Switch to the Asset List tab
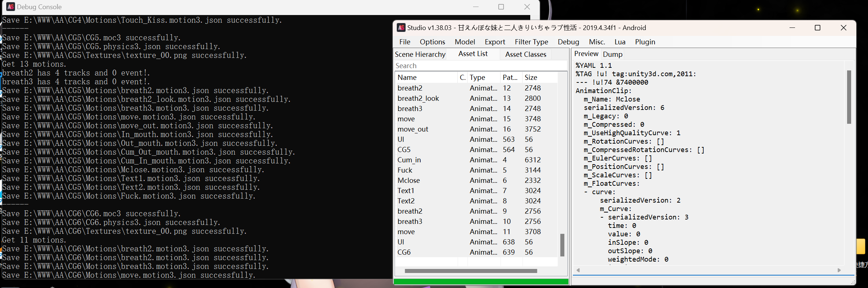The image size is (868, 288). click(x=473, y=54)
